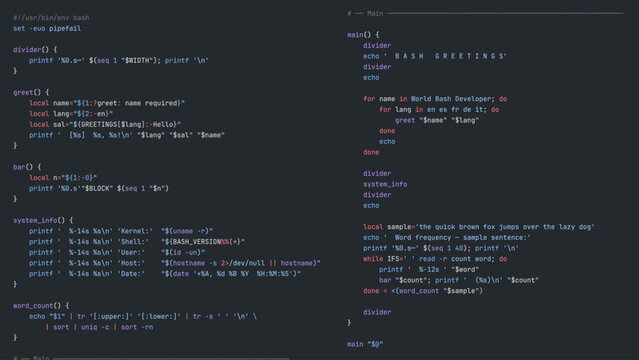This screenshot has width=639, height=360.
Task: Click the final line 'main "$@"'
Action: tap(365, 345)
